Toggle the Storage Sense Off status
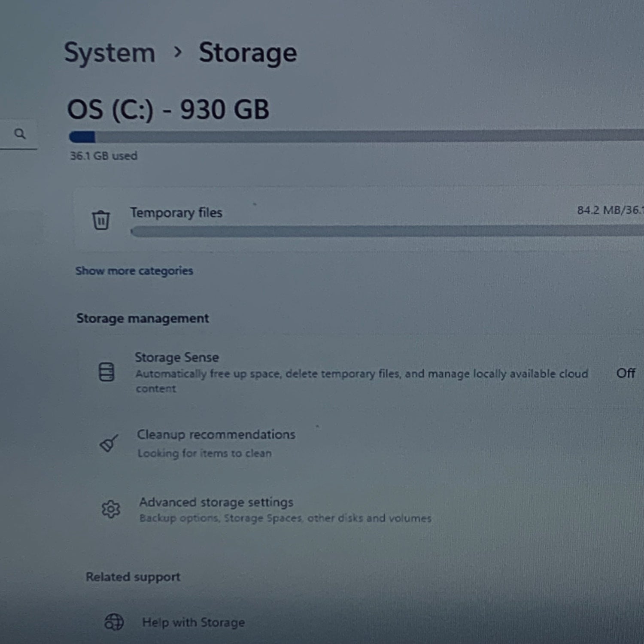The height and width of the screenshot is (644, 644). coord(626,373)
